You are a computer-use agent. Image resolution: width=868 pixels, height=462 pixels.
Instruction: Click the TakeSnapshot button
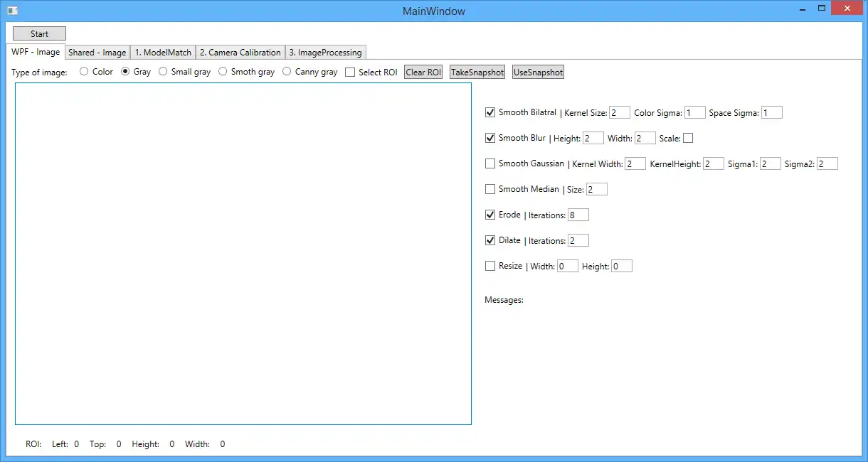click(477, 72)
